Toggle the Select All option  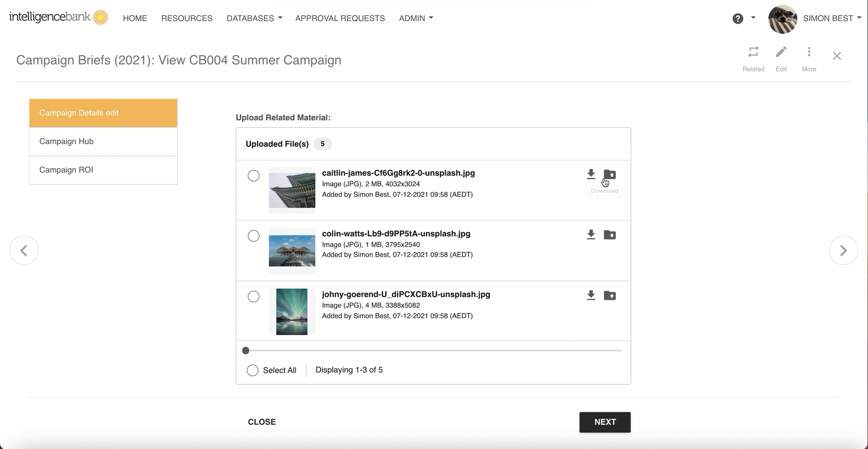(x=253, y=370)
